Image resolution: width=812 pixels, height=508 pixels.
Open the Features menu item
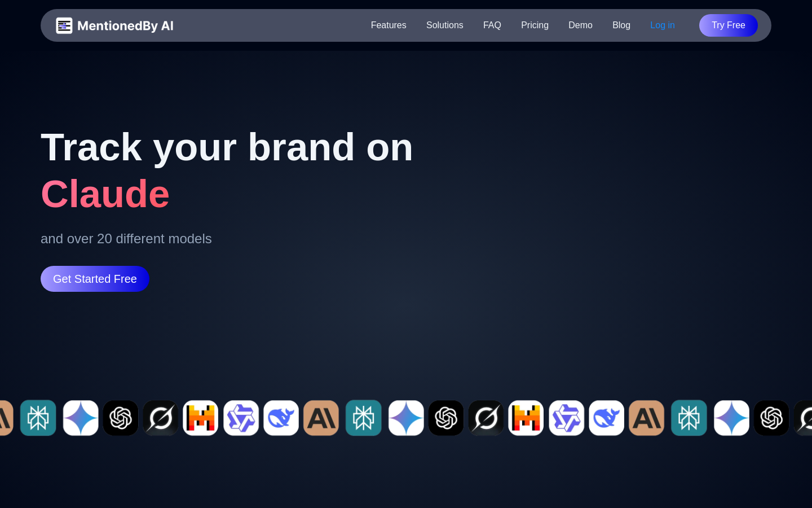click(389, 25)
